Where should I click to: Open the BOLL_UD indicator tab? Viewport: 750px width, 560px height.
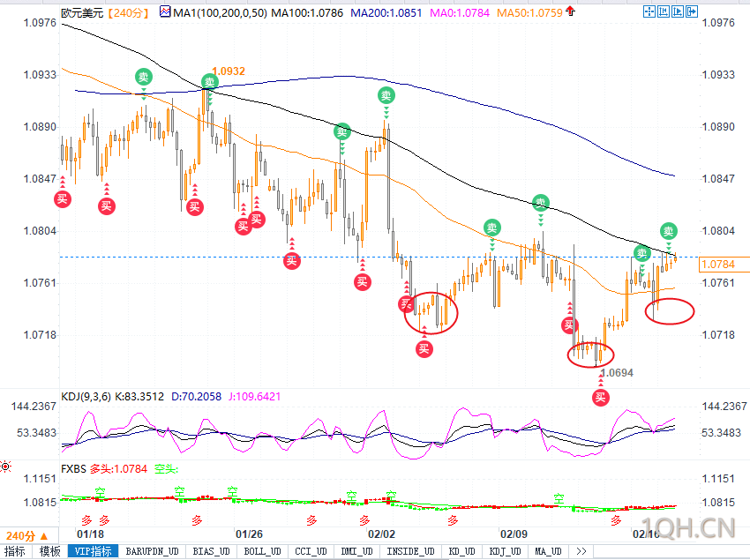click(262, 551)
